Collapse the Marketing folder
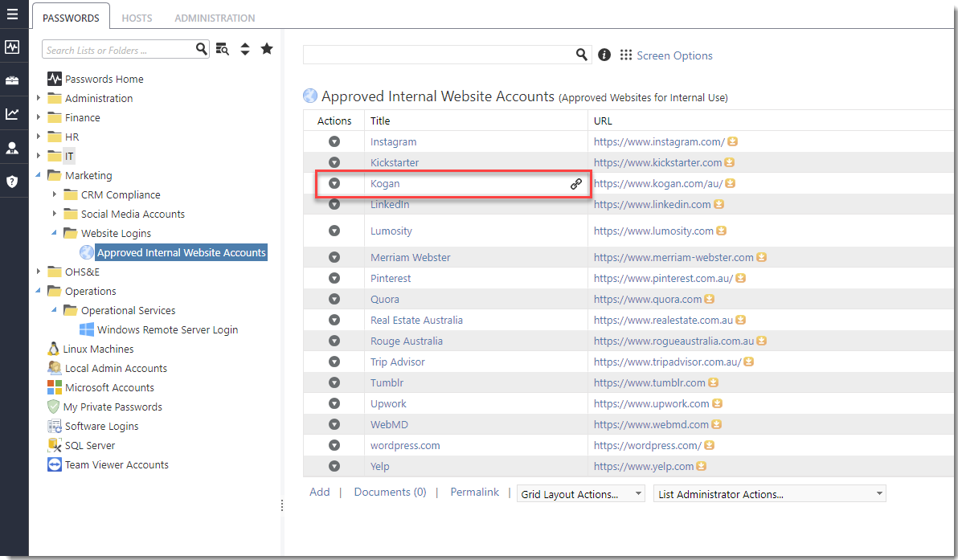This screenshot has height=560, width=958. (39, 175)
